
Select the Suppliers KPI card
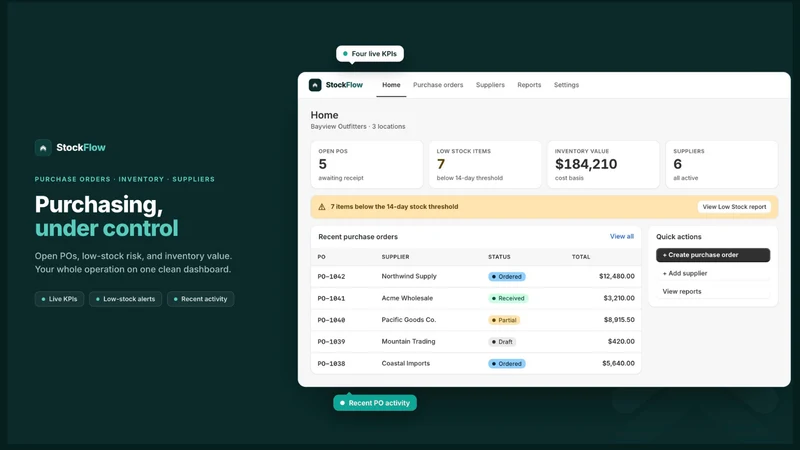[721, 164]
